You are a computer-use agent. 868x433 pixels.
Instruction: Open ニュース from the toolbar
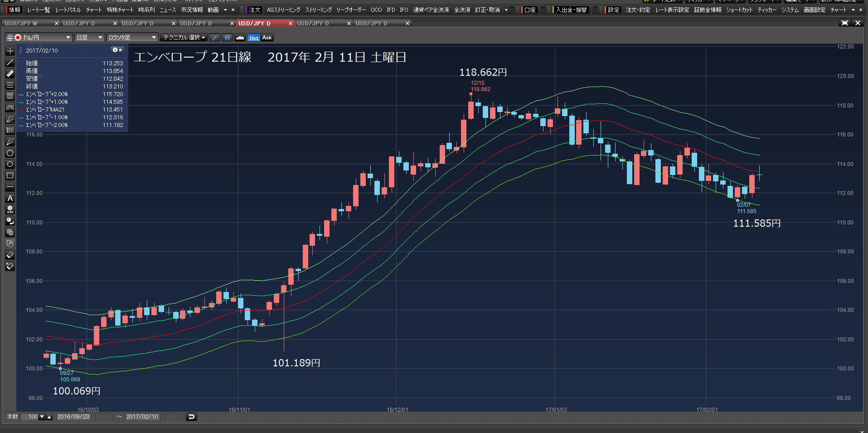pos(168,10)
